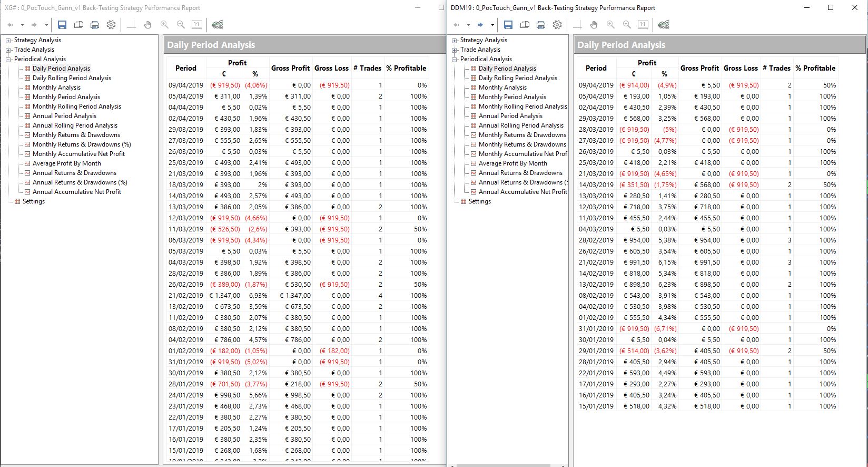
Task: Select the hand pan tool in XG# toolbar
Action: click(148, 25)
